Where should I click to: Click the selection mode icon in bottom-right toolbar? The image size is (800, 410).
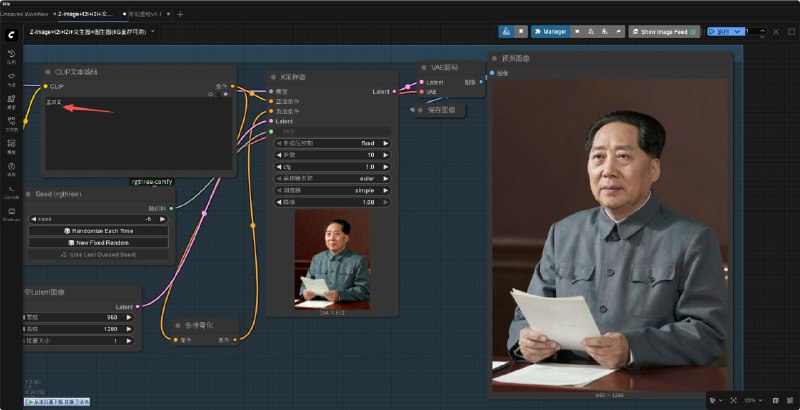tap(714, 400)
